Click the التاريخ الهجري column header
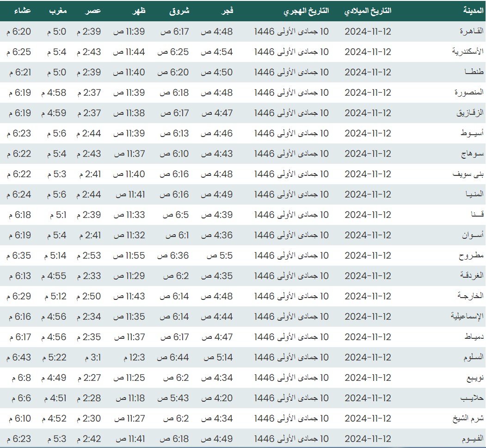Image resolution: width=486 pixels, height=448 pixels. tap(307, 11)
